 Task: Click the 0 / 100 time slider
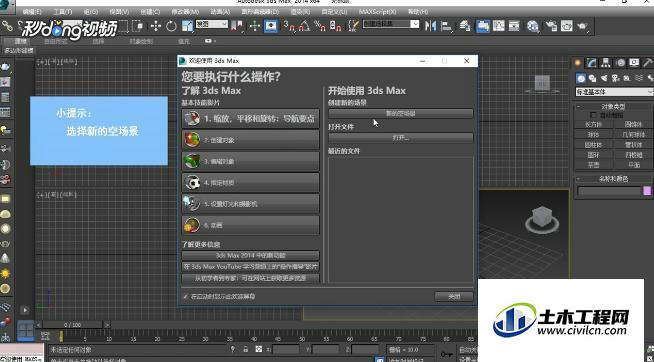[x=73, y=324]
